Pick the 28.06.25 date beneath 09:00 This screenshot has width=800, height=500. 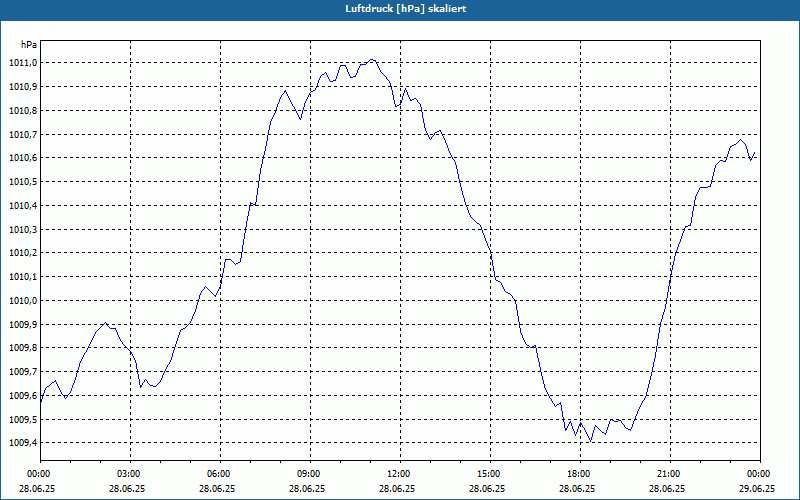click(x=307, y=488)
